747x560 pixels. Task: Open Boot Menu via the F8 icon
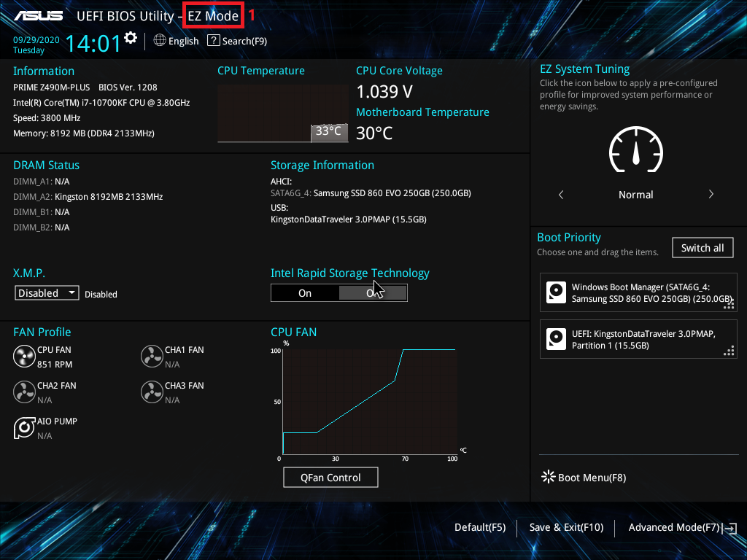(547, 478)
